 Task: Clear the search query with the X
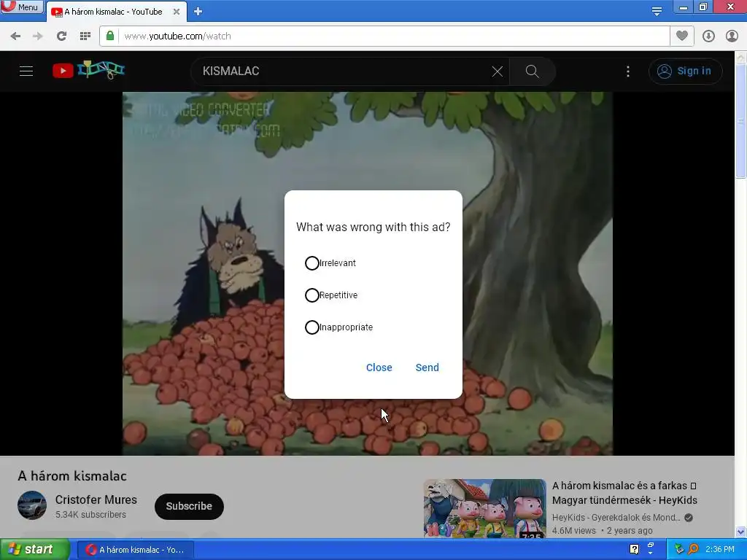pos(498,71)
